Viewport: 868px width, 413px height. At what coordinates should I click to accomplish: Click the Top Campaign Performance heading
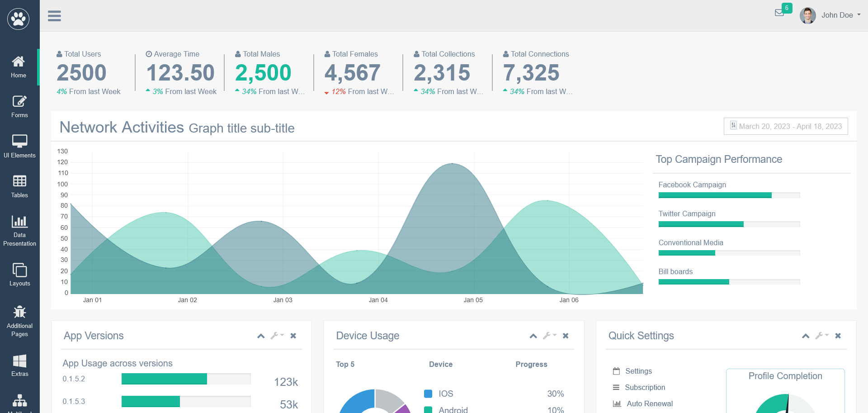point(719,159)
